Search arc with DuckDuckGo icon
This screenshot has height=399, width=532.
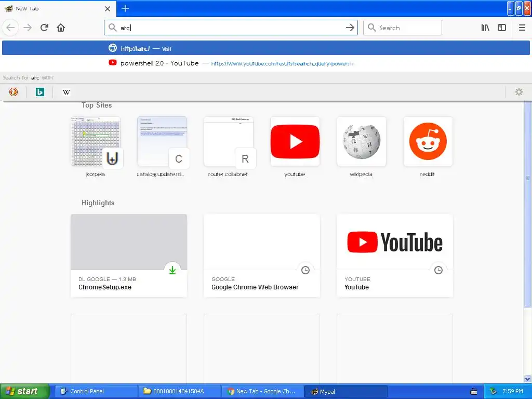pos(14,92)
